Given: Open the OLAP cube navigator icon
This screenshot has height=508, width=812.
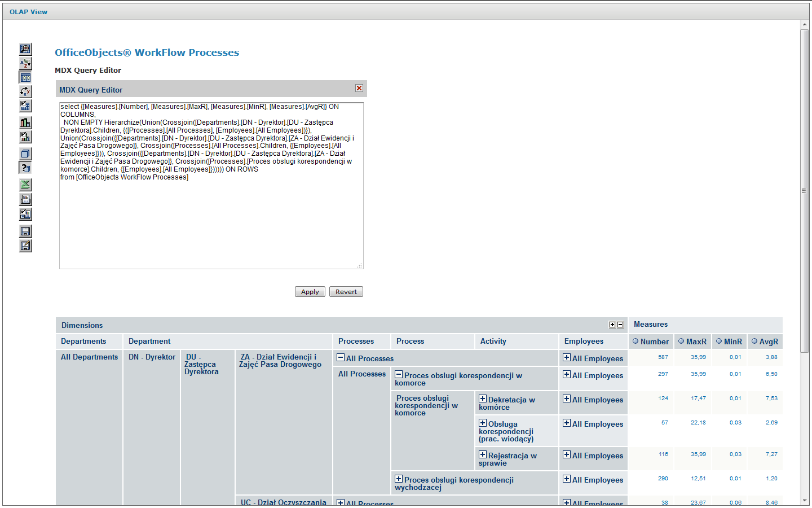Looking at the screenshot, I should point(25,154).
